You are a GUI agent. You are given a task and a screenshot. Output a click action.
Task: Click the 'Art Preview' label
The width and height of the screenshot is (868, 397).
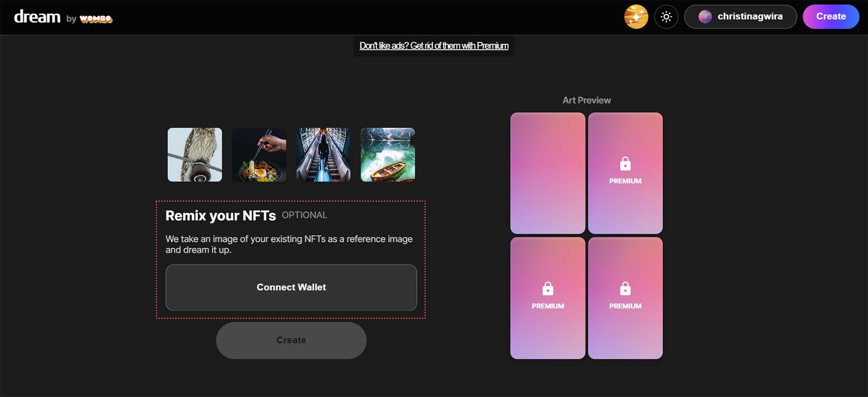586,100
